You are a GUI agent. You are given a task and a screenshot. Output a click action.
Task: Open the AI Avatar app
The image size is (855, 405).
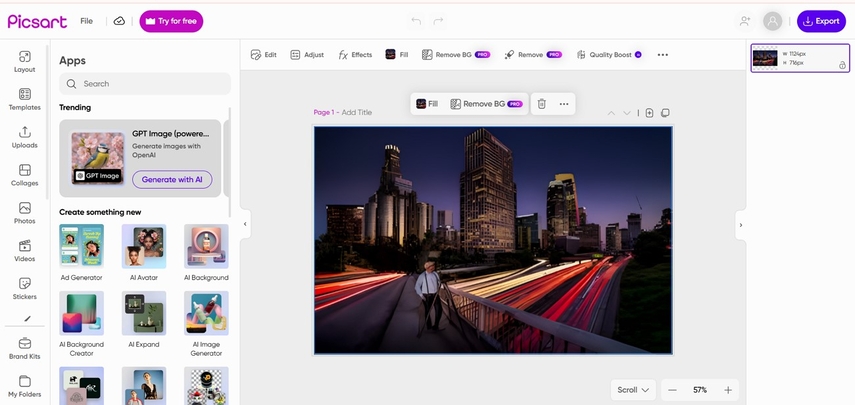[144, 253]
